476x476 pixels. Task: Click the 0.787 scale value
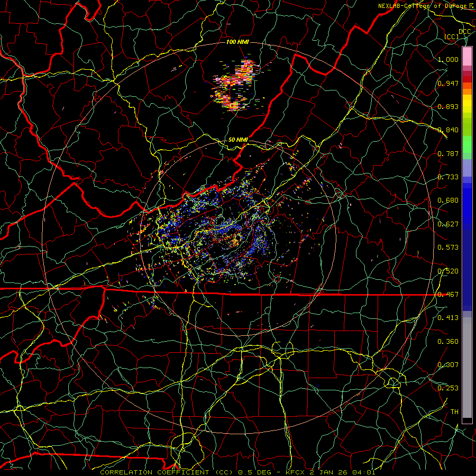[448, 153]
